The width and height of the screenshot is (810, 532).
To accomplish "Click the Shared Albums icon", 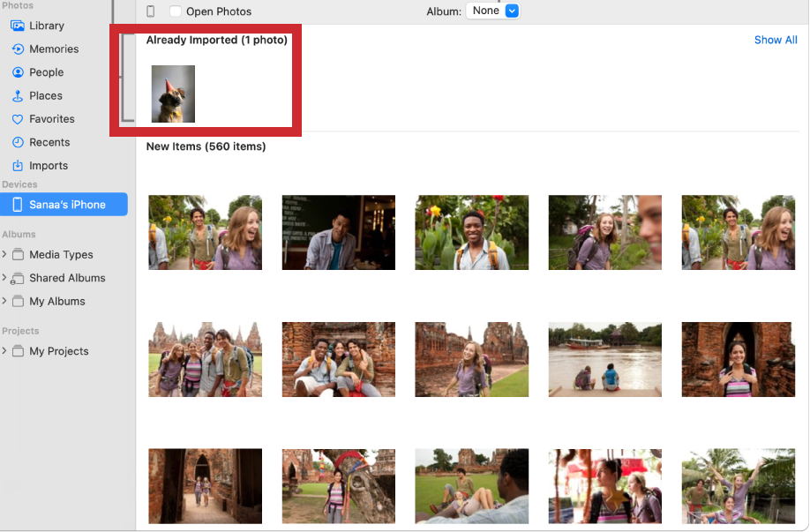I will pyautogui.click(x=17, y=279).
